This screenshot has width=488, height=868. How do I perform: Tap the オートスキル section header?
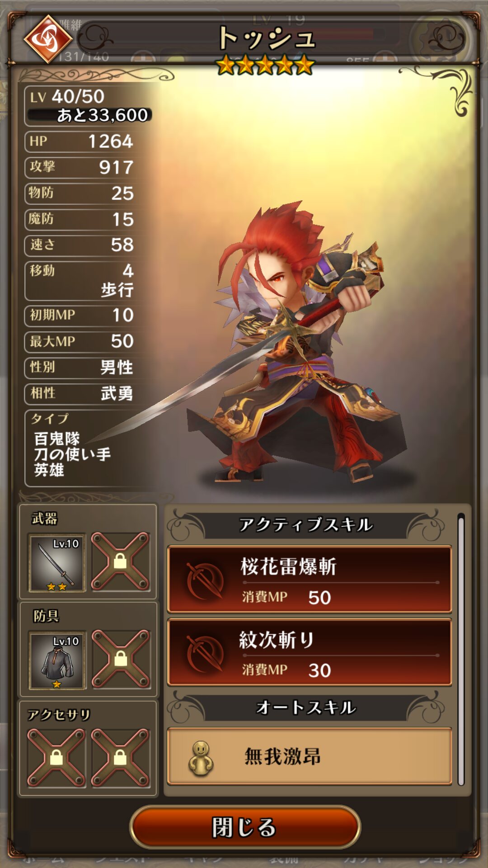(x=306, y=708)
